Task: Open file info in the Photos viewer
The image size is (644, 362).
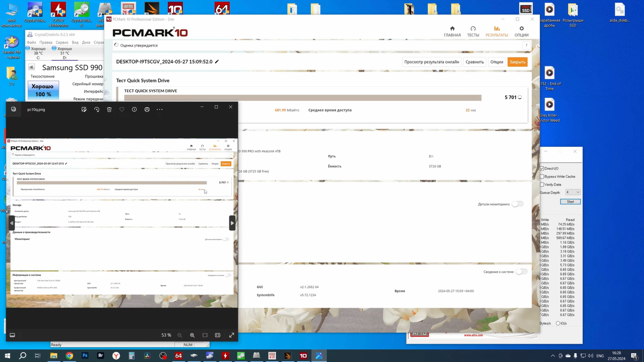Action: click(134, 109)
